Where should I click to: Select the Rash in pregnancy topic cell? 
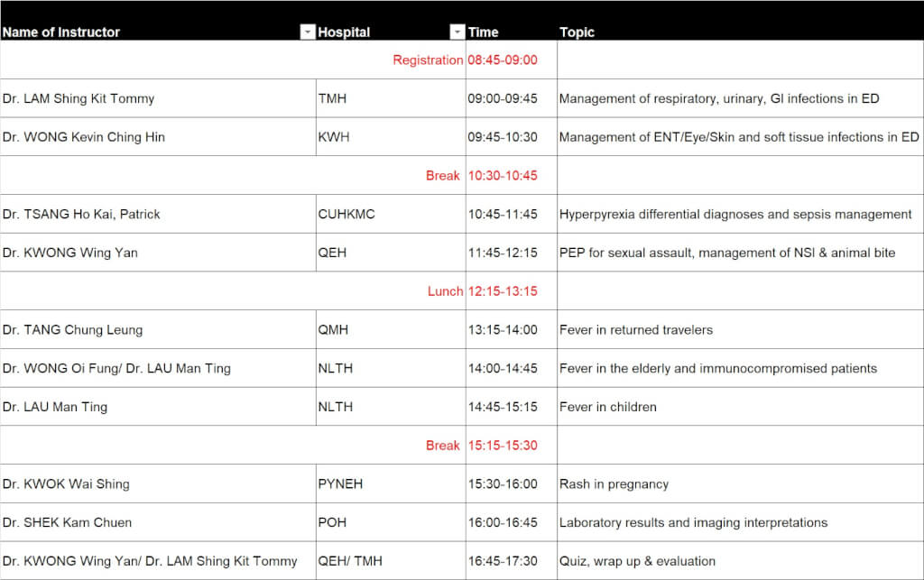614,483
